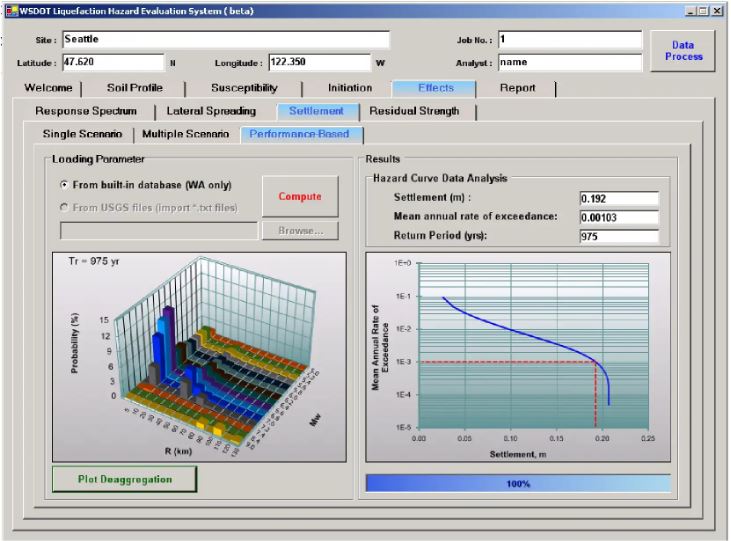Click the 100% progress bar

(518, 483)
